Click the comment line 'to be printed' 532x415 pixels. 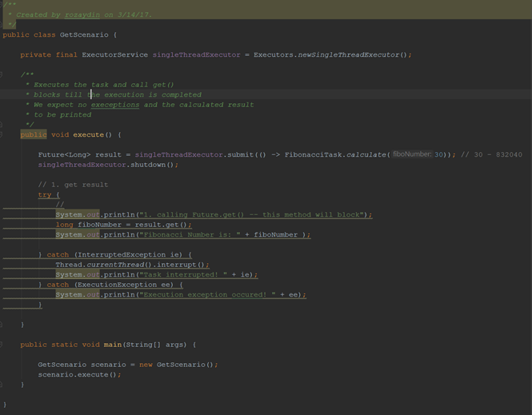coord(62,114)
